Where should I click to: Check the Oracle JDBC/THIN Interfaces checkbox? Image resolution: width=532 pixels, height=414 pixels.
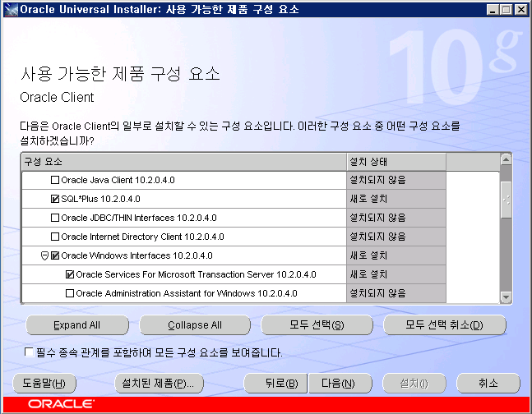[x=54, y=218]
